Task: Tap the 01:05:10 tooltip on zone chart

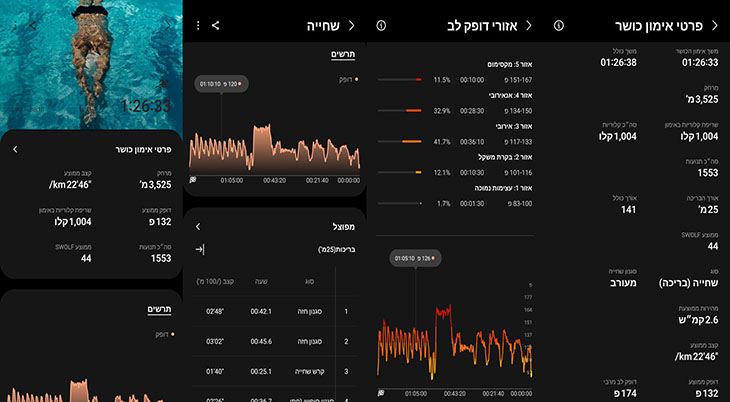Action: [415, 258]
